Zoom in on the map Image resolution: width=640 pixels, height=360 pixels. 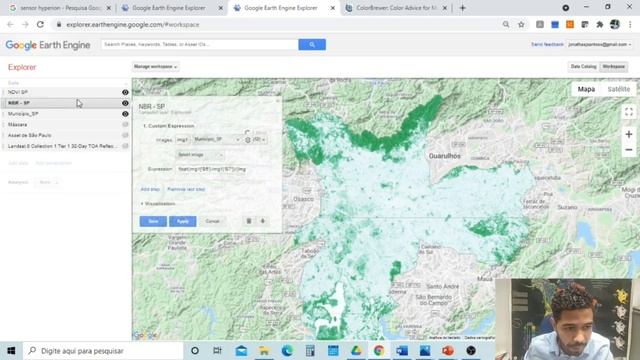point(629,134)
